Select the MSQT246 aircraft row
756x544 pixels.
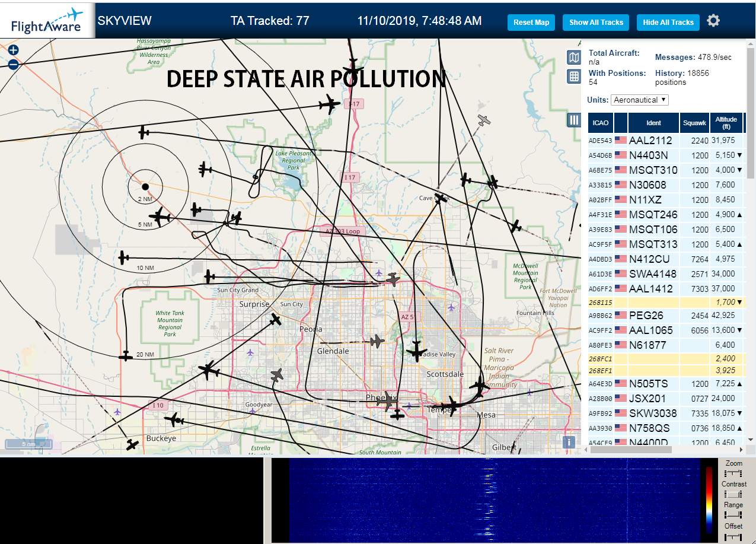[x=666, y=214]
